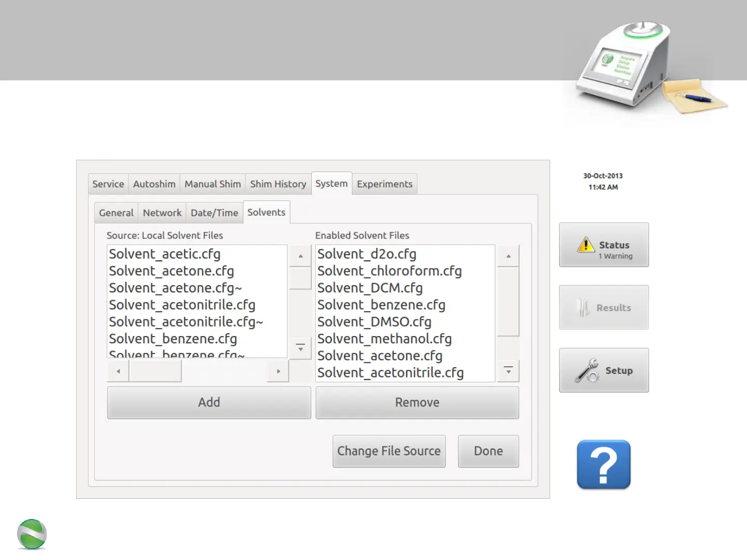The height and width of the screenshot is (560, 747).
Task: Click the '1 Warning' status text
Action: (x=615, y=256)
